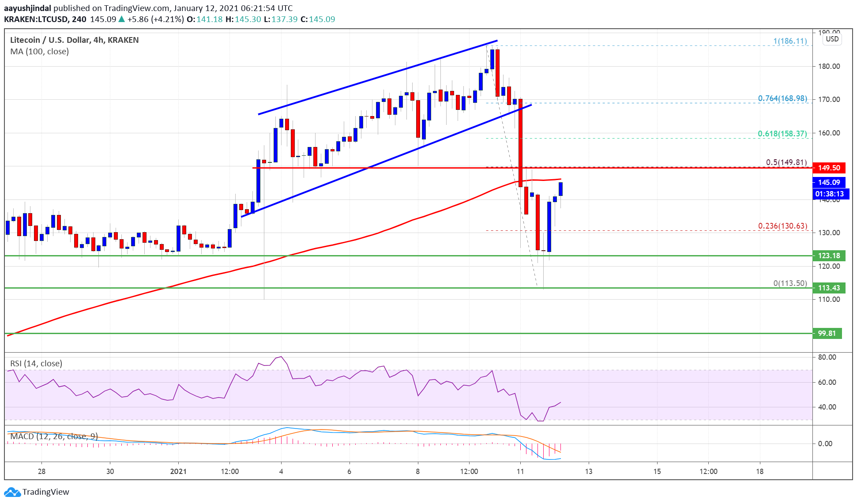Image resolution: width=857 pixels, height=504 pixels.
Task: Click the Litecoin / U.S. Dollar chart title
Action: 74,40
